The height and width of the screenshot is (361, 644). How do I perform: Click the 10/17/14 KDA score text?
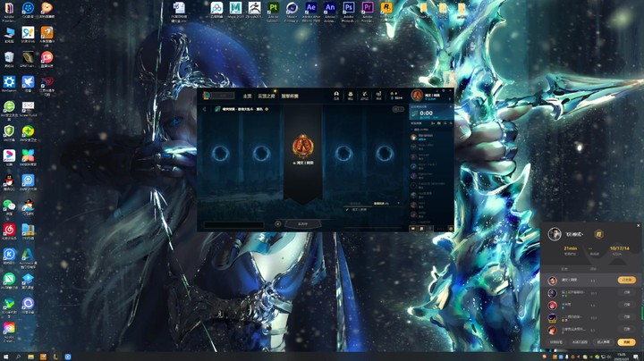pos(619,248)
